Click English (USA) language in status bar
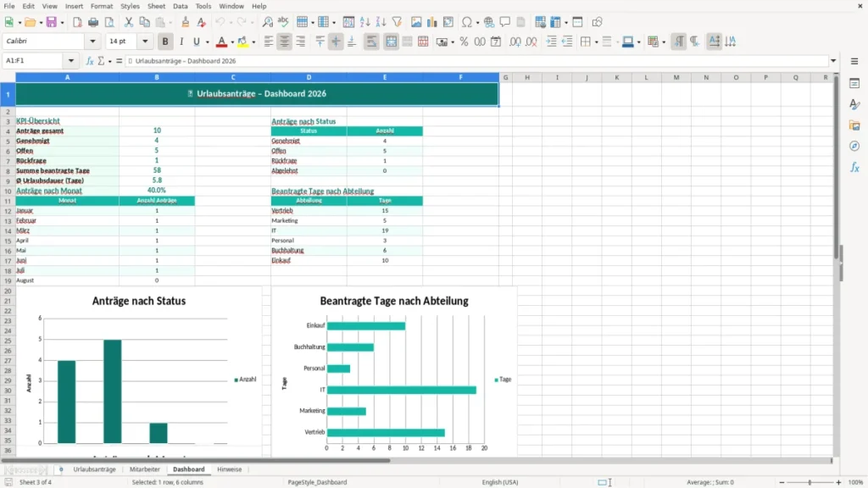 500,482
